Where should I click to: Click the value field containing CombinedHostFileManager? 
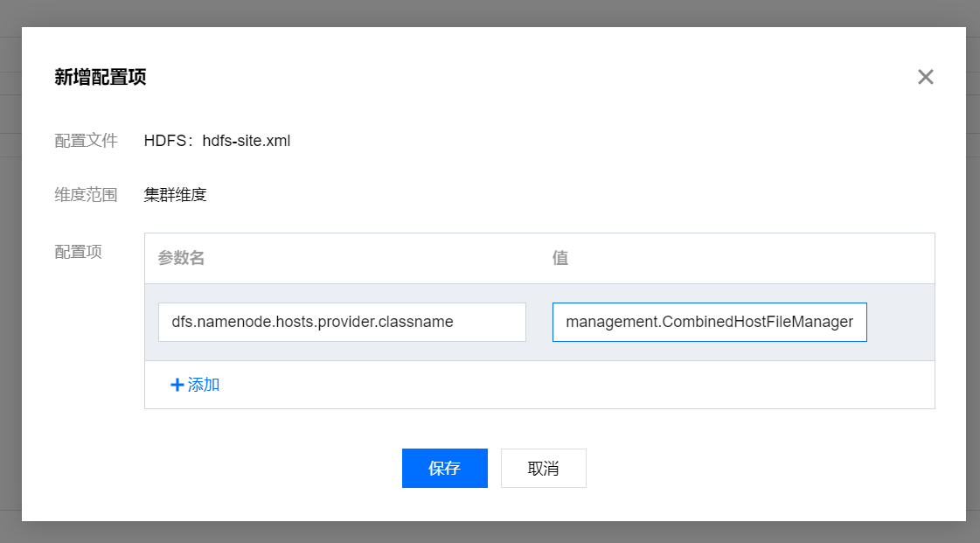(x=709, y=322)
